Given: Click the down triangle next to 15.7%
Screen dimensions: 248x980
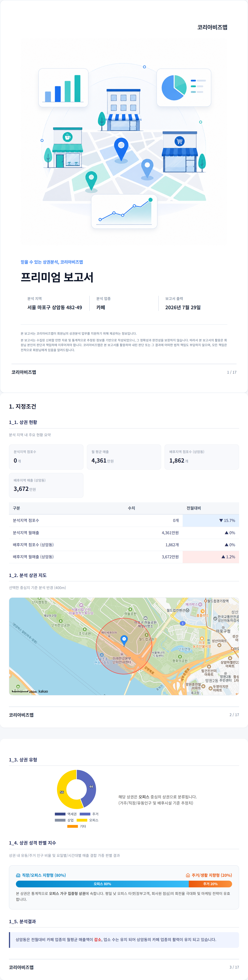Looking at the screenshot, I should [221, 521].
